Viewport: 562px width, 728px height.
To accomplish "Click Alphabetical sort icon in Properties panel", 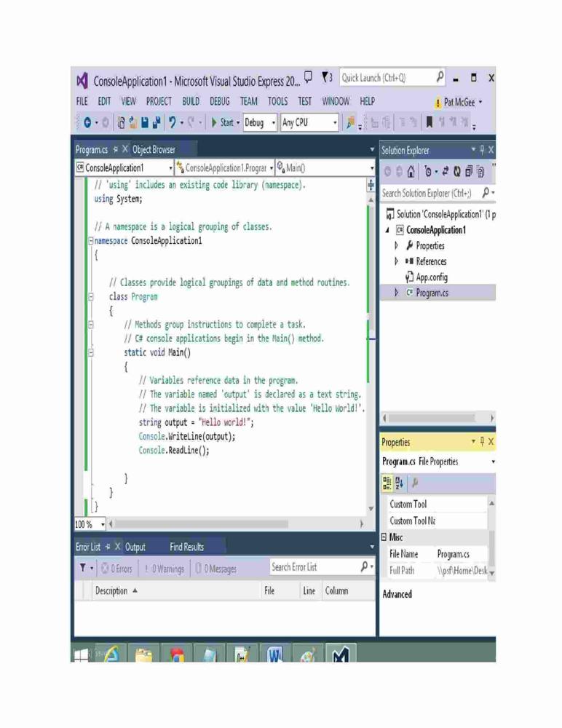I will click(x=400, y=483).
